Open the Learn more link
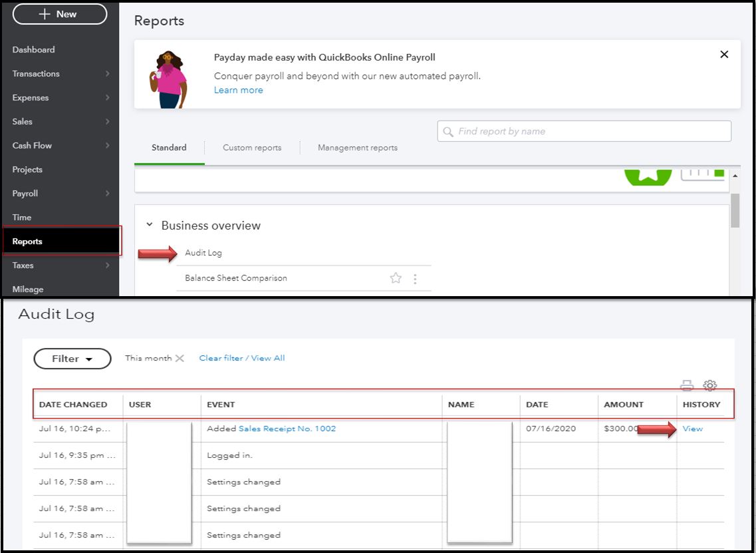Screen dimensions: 756x553 (239, 90)
